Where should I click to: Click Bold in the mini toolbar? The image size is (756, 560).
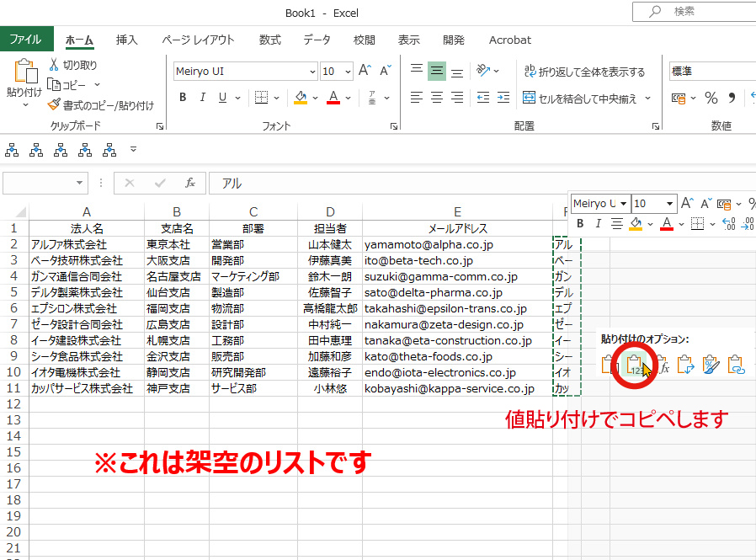(580, 223)
